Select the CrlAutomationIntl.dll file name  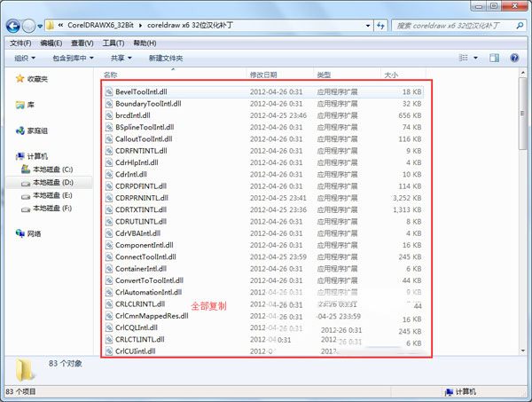(x=149, y=292)
